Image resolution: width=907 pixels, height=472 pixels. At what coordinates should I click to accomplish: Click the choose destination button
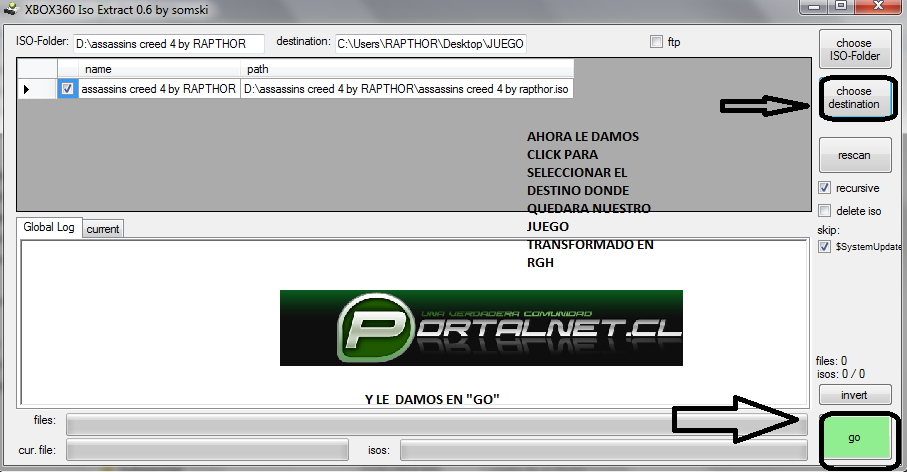click(854, 98)
